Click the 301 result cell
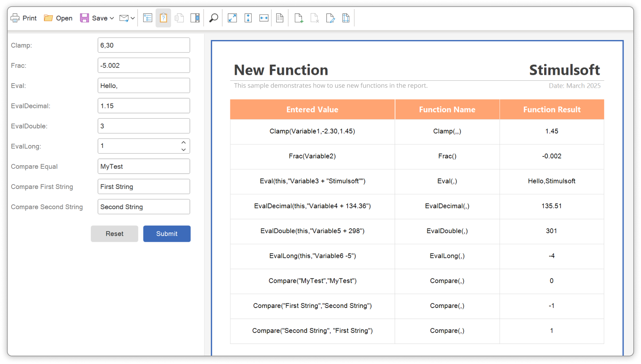Viewport: 641px width, 364px height. [552, 231]
